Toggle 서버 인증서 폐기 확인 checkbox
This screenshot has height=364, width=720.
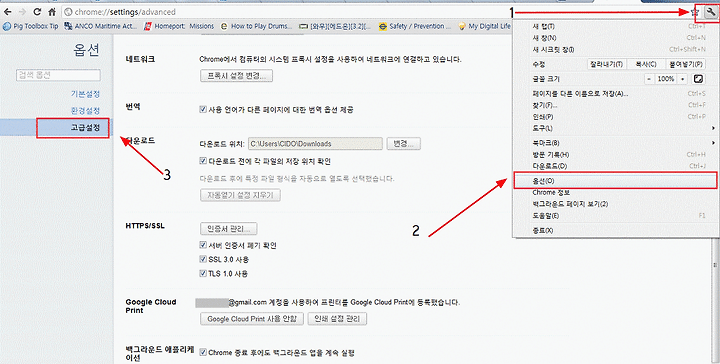(203, 245)
